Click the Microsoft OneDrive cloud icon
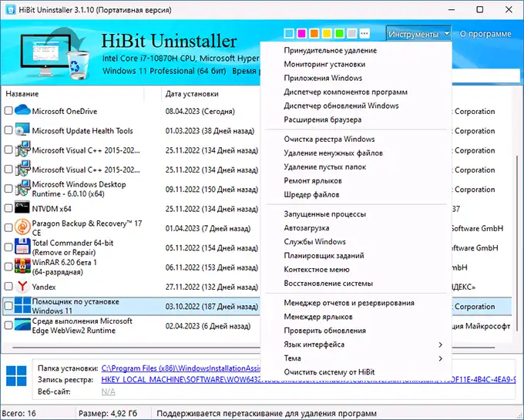The width and height of the screenshot is (524, 420). pos(22,110)
